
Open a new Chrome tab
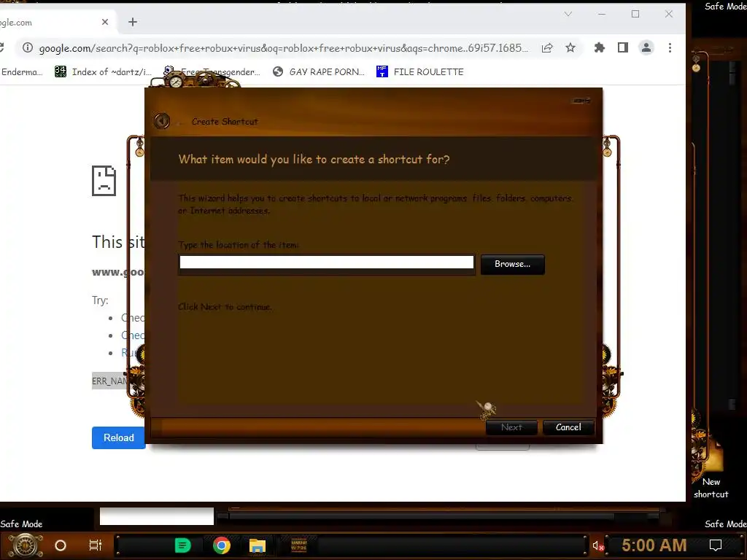133,22
